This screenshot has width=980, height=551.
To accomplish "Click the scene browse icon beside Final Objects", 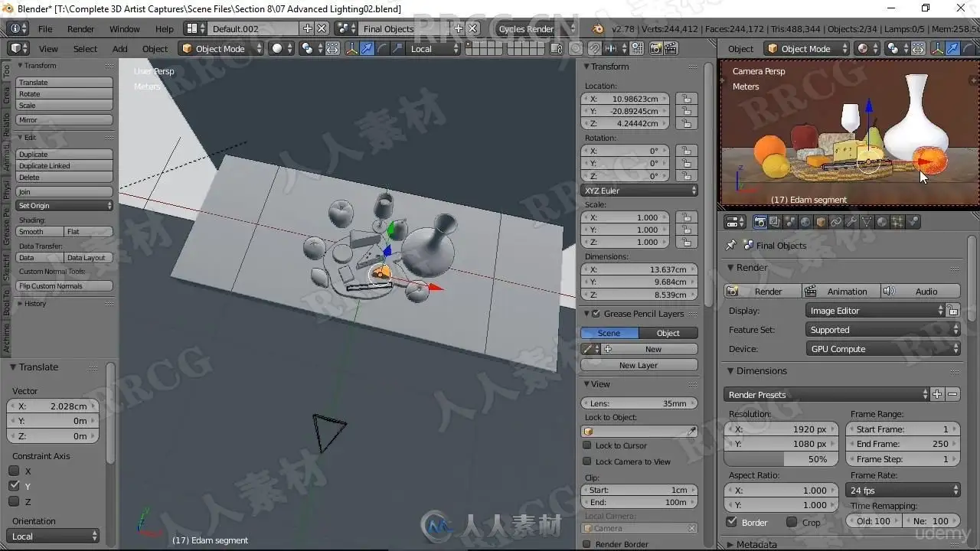I will 346,28.
